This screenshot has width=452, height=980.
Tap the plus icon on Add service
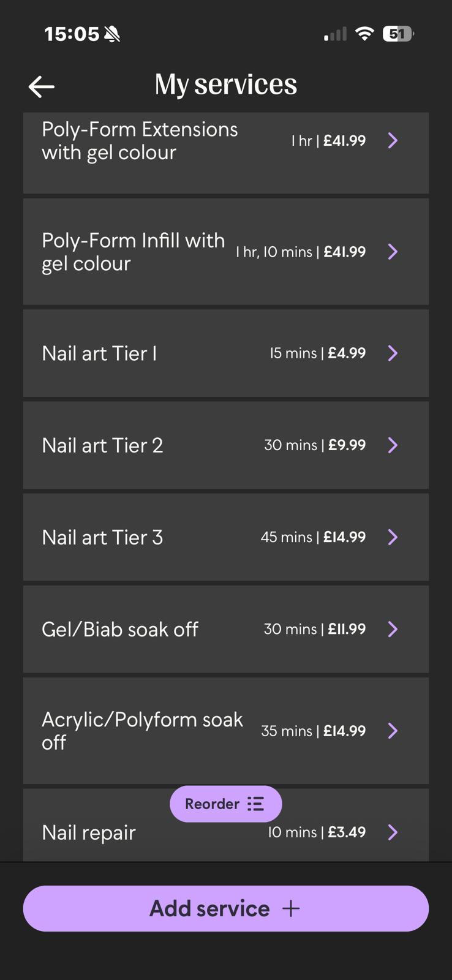pos(291,908)
